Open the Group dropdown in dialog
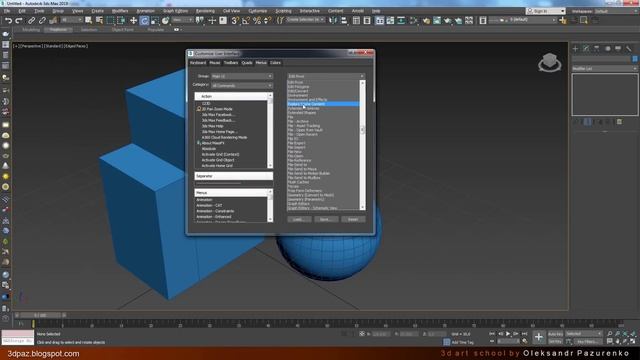The height and width of the screenshot is (360, 640). [x=242, y=76]
